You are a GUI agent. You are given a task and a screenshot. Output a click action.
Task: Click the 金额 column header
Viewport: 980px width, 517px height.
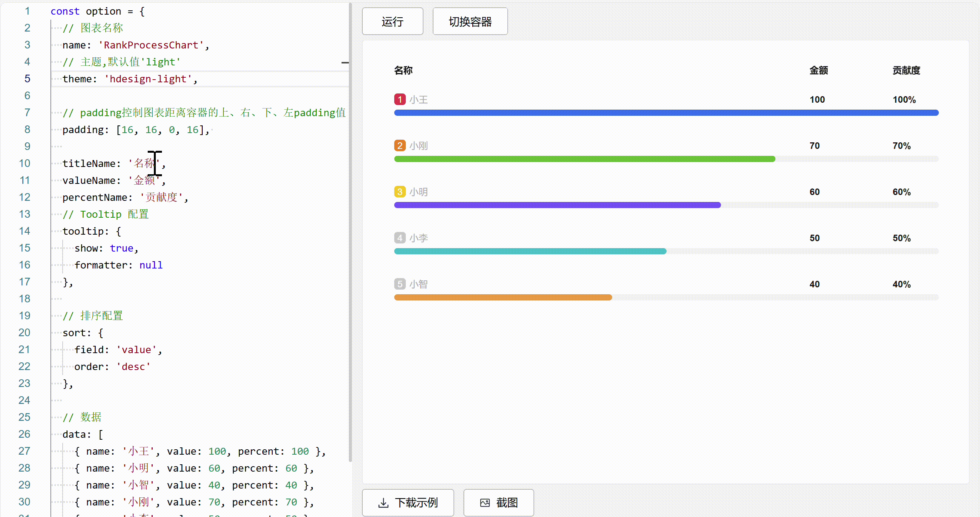click(818, 70)
